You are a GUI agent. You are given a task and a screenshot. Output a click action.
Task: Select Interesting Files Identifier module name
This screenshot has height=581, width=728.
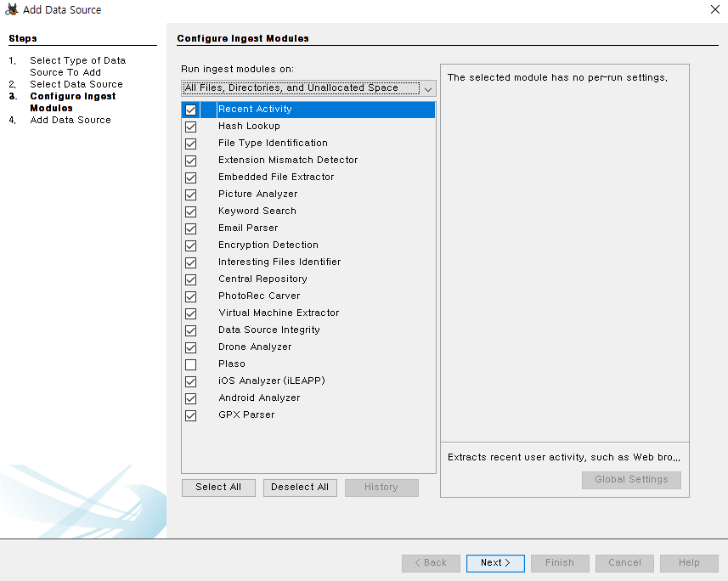[279, 262]
